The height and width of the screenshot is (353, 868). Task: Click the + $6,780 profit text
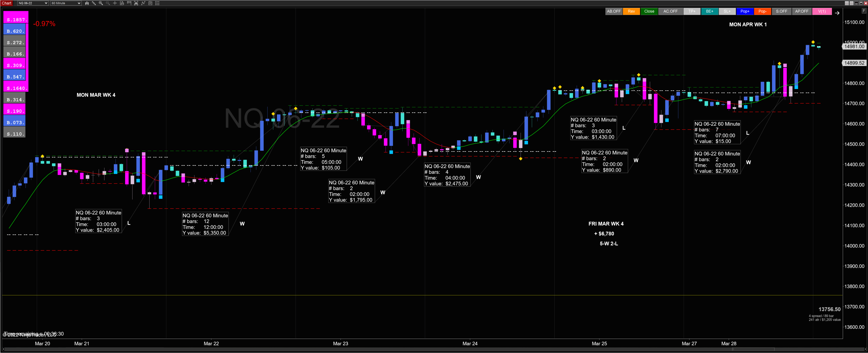point(604,234)
